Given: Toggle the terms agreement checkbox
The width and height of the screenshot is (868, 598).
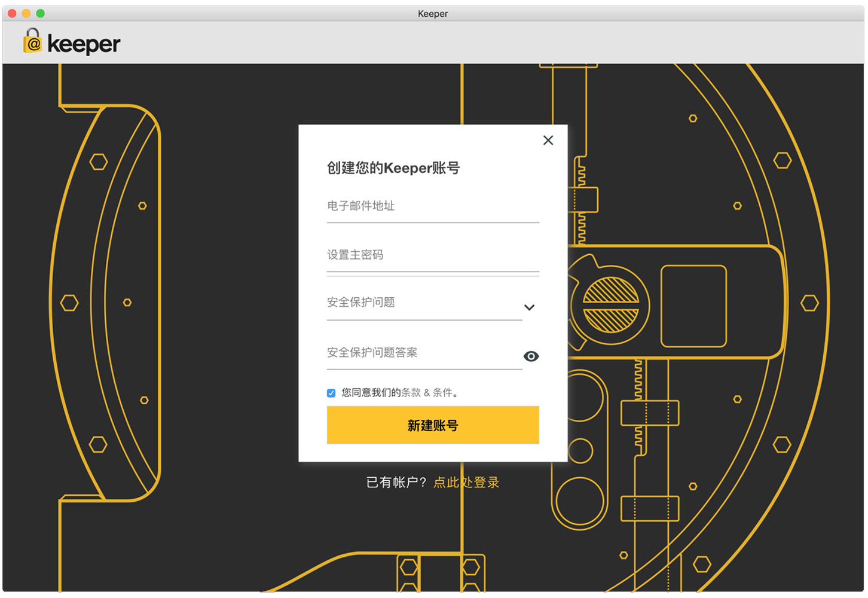Looking at the screenshot, I should (x=331, y=393).
